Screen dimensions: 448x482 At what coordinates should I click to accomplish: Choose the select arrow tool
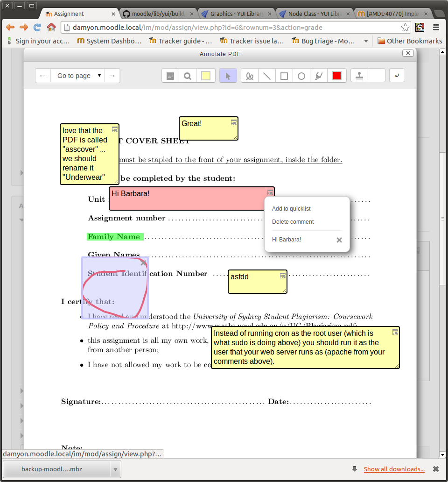coord(228,76)
